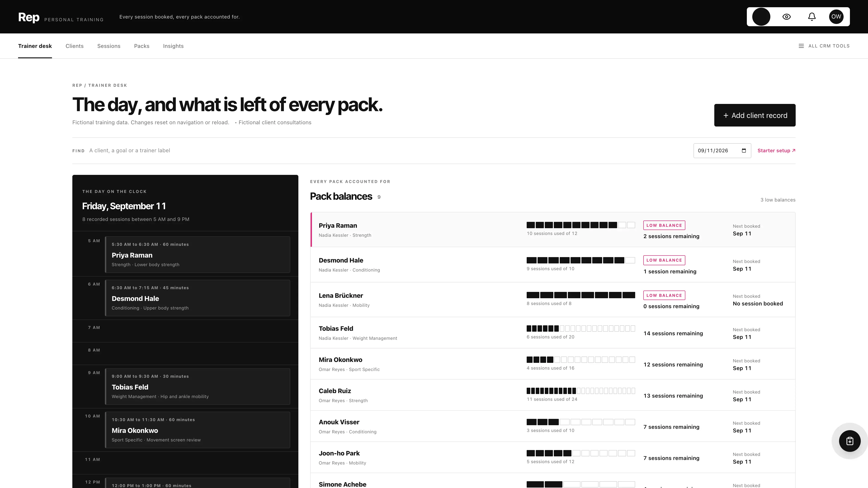This screenshot has width=868, height=488.
Task: Open the Insights tab
Action: pyautogui.click(x=173, y=46)
